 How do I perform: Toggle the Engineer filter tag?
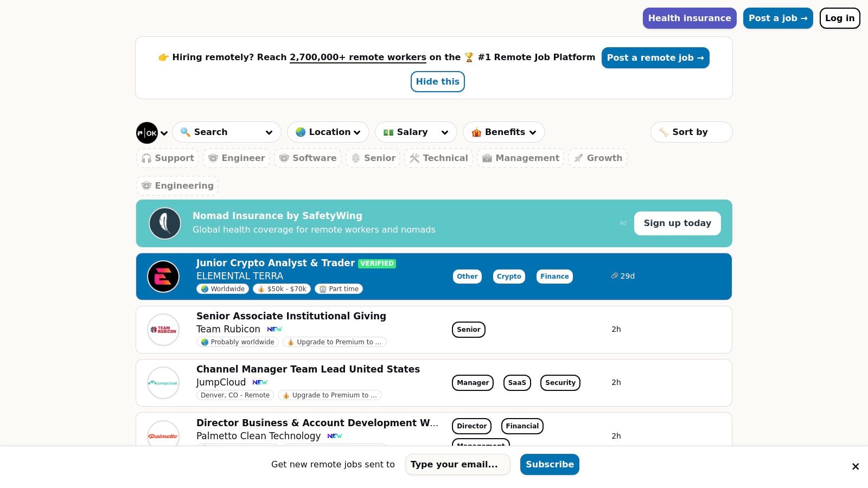pos(237,158)
